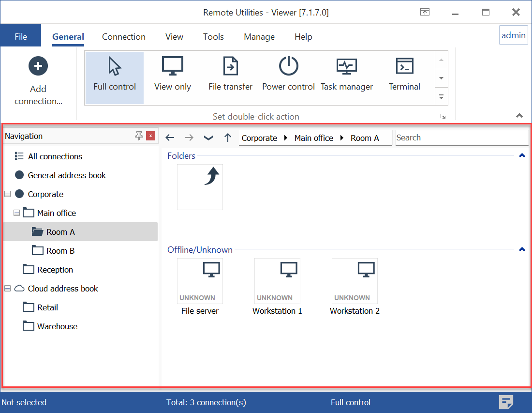Select the Power control icon
This screenshot has height=413, width=532.
[288, 66]
